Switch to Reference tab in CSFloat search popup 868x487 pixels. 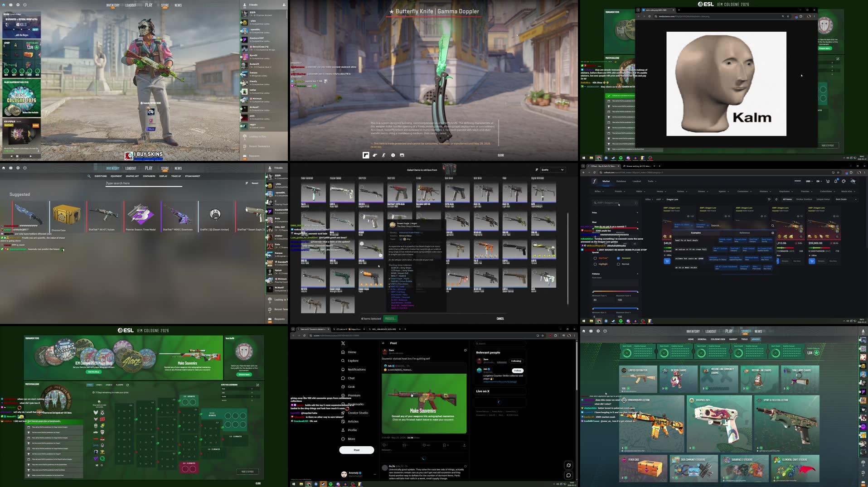pyautogui.click(x=744, y=233)
